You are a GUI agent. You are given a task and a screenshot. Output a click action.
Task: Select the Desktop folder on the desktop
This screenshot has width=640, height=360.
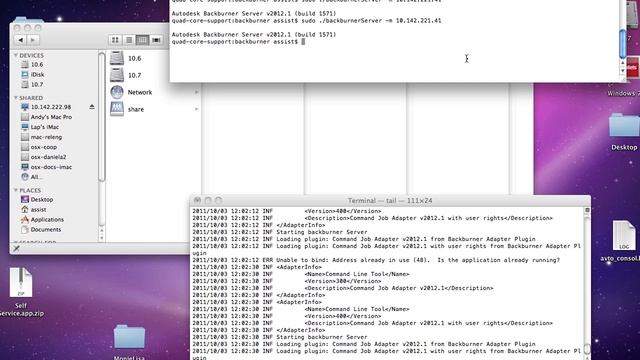click(x=624, y=132)
